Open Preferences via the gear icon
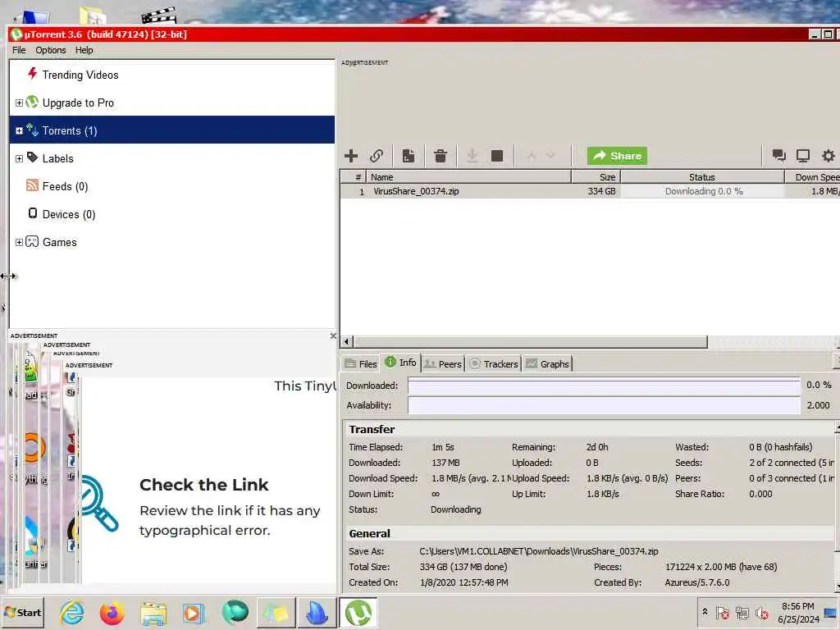This screenshot has width=840, height=630. click(829, 156)
